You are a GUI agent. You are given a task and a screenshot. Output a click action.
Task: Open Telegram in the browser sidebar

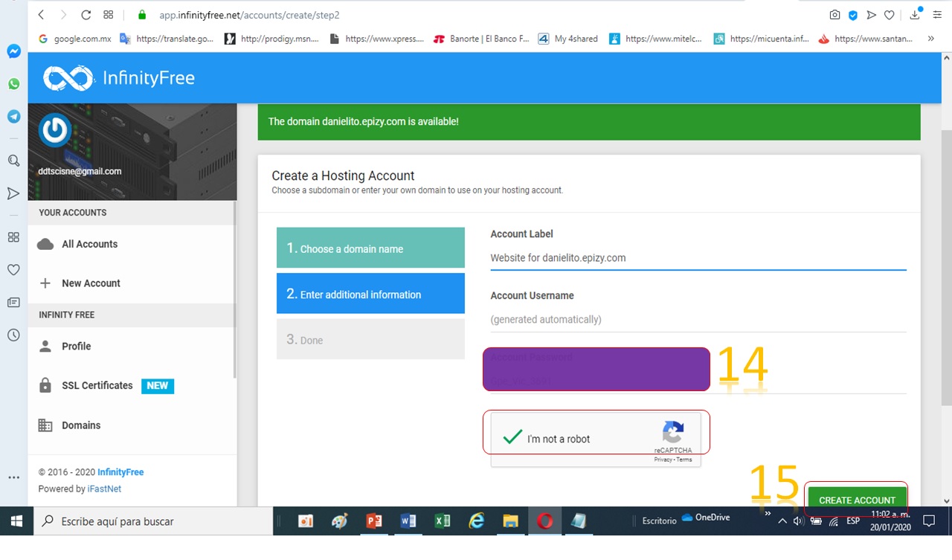click(13, 117)
